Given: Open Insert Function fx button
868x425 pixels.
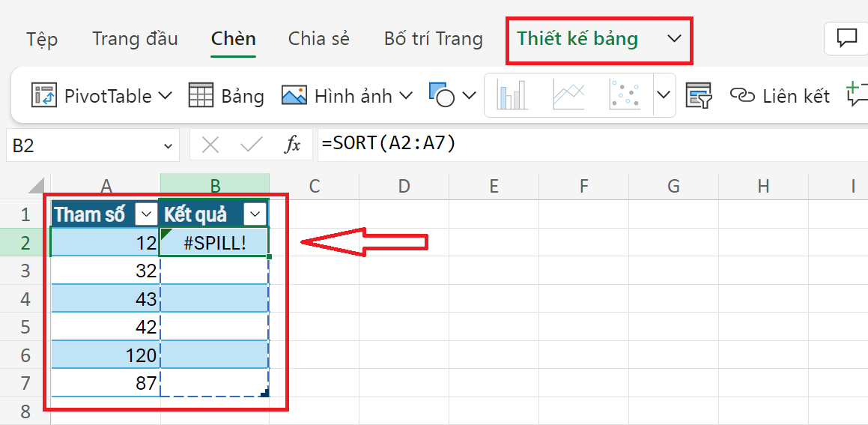Looking at the screenshot, I should pyautogui.click(x=292, y=145).
